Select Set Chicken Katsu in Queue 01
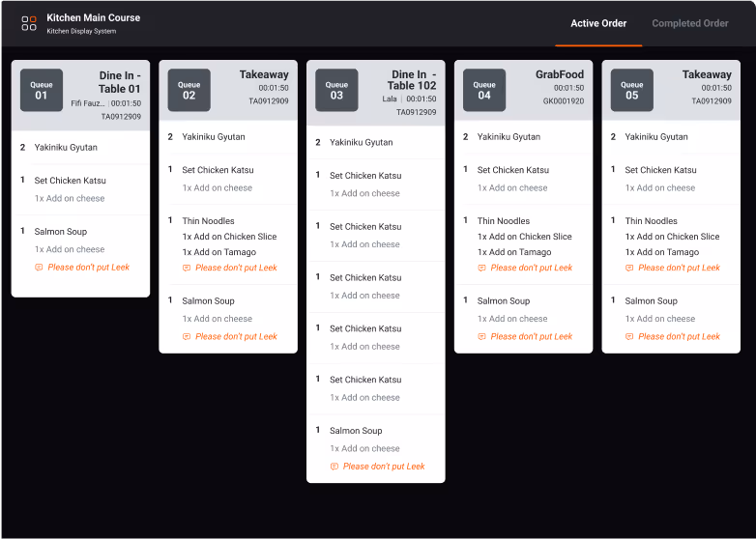 coord(70,181)
